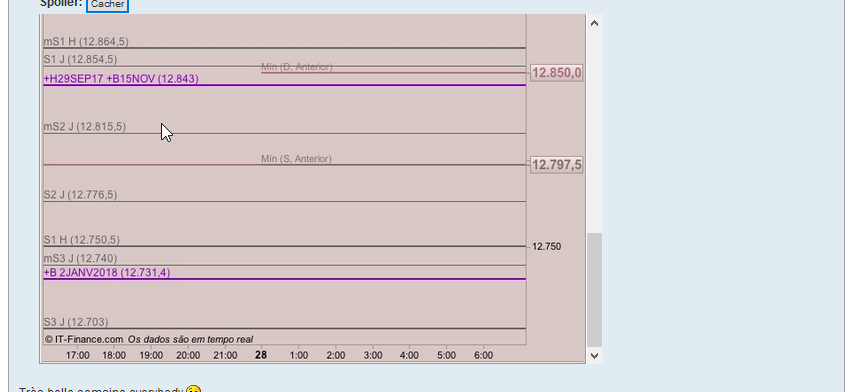The image size is (853, 392).
Task: Click the Cacher spoiler button
Action: 107,4
